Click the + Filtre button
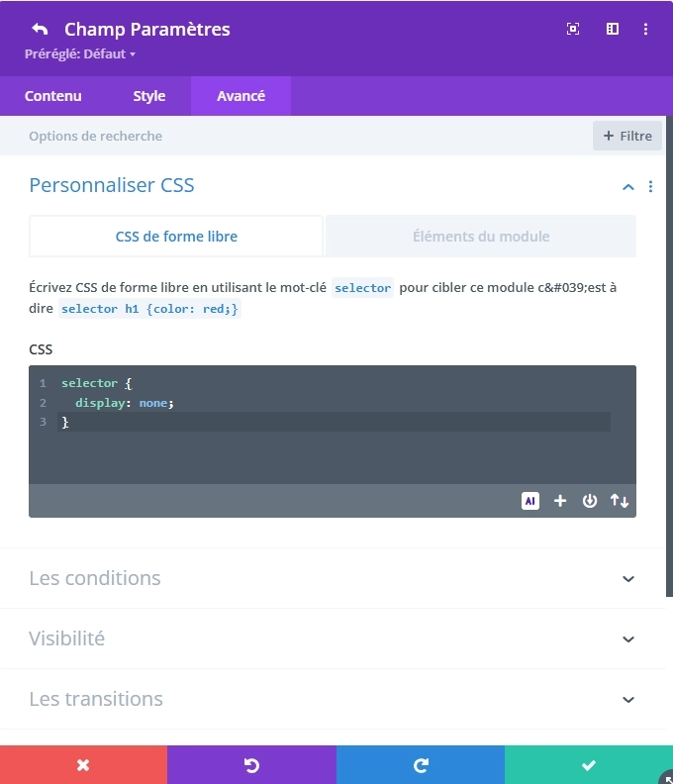Screen dimensions: 673x784 [627, 136]
